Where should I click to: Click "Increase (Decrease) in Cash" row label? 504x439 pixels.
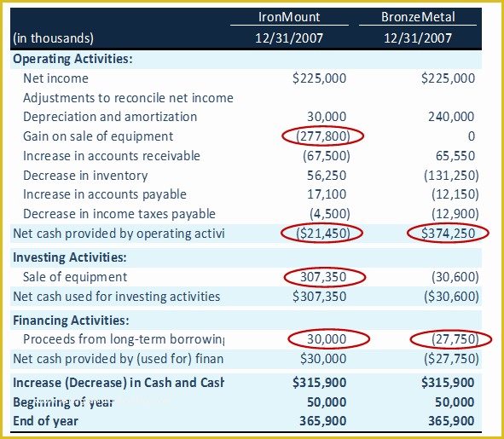tap(119, 383)
